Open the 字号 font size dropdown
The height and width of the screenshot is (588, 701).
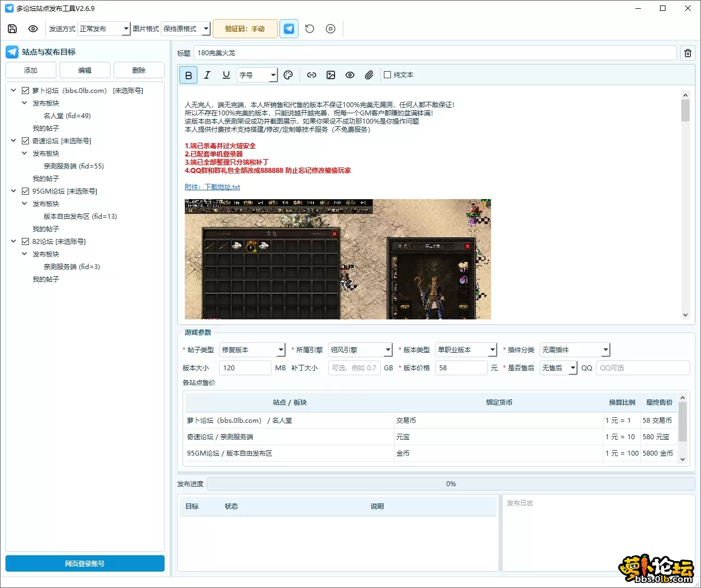(258, 75)
